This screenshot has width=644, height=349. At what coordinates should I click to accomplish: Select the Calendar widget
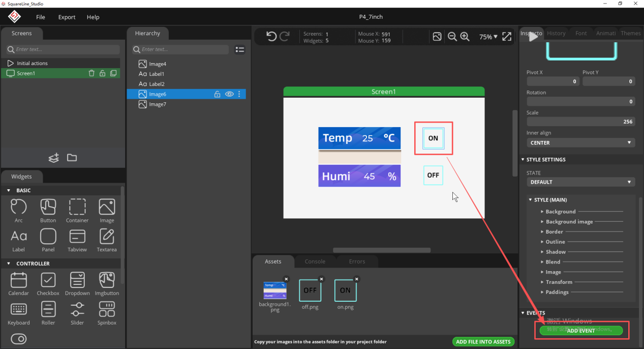pos(19,284)
